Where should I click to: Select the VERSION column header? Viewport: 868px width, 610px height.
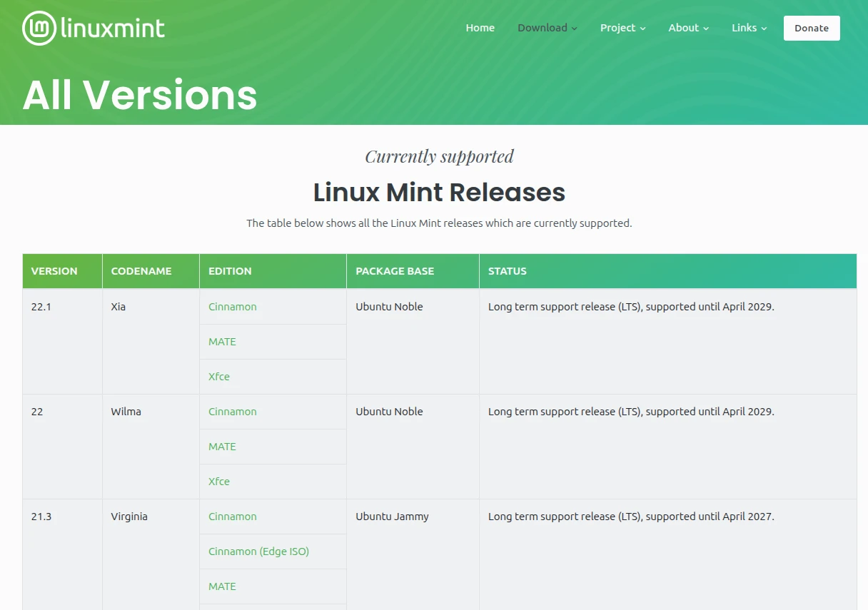point(54,271)
